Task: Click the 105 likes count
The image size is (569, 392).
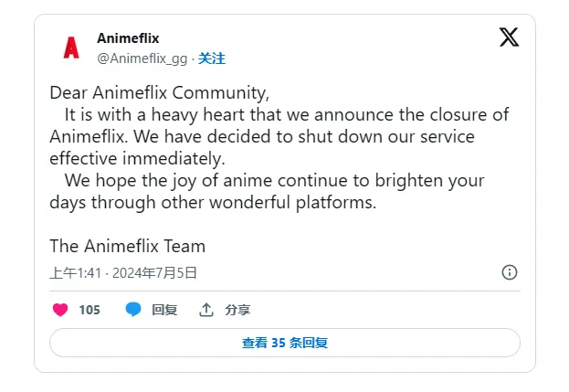Action: (90, 310)
